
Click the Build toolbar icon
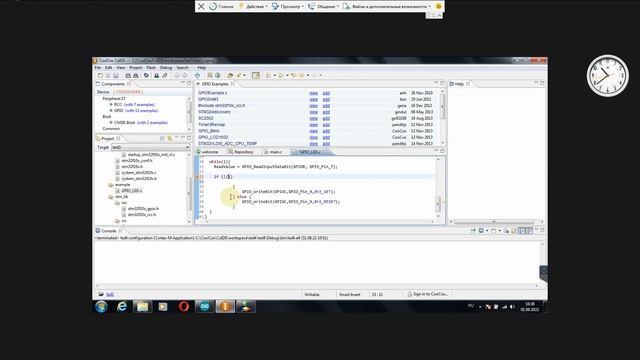click(128, 76)
